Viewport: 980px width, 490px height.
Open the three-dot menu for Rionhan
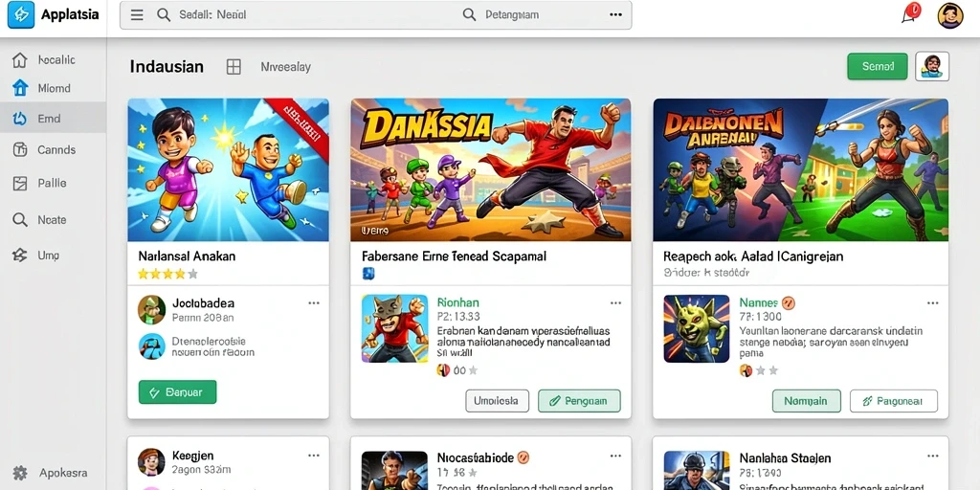(615, 303)
